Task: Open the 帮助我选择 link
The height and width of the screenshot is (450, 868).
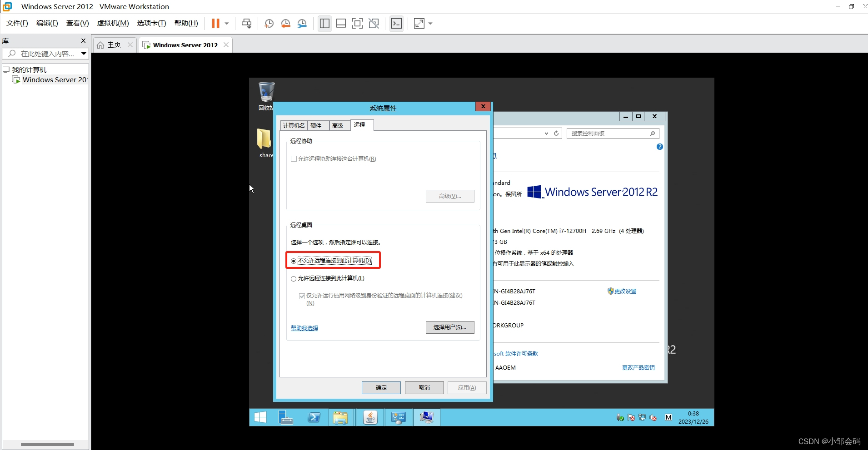Action: click(304, 328)
